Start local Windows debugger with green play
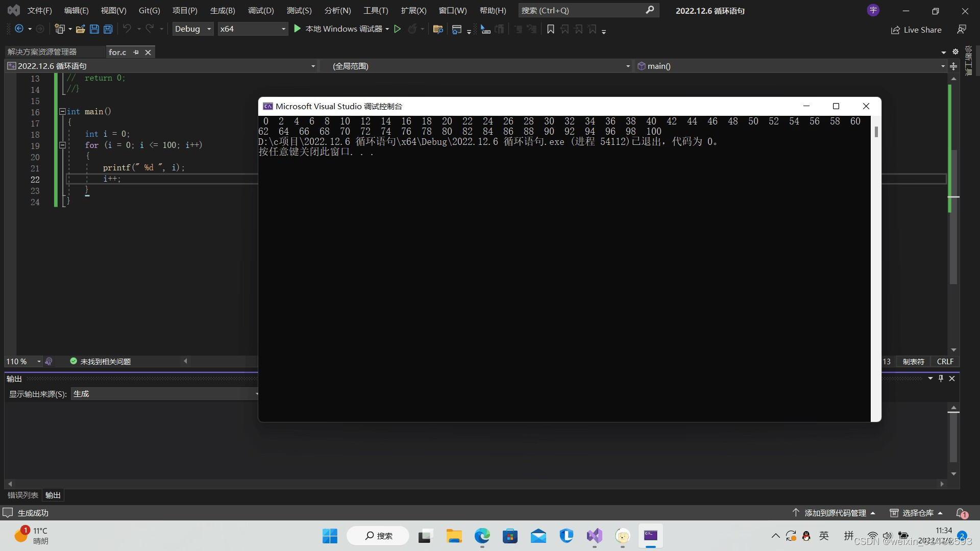The height and width of the screenshot is (551, 980). [x=298, y=29]
